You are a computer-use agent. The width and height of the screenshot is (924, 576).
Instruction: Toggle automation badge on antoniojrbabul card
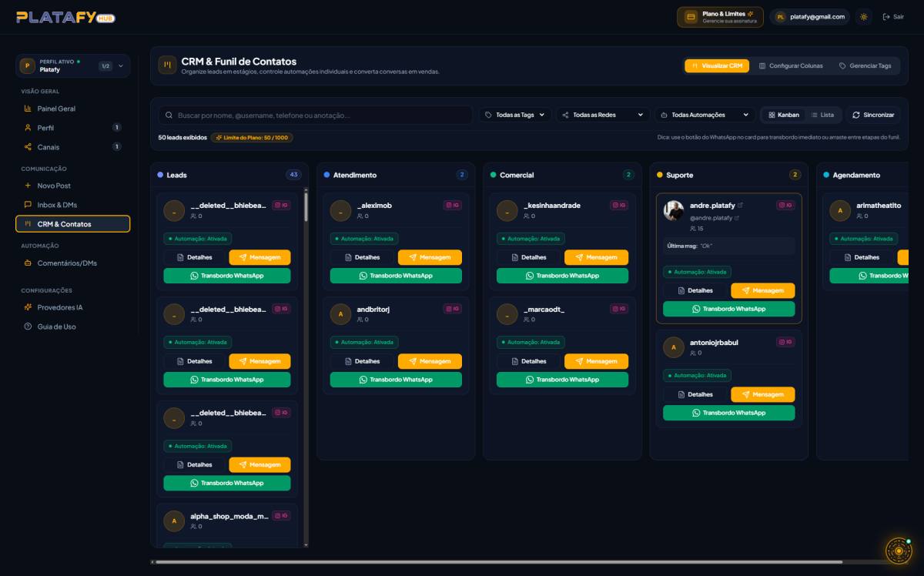pos(696,375)
